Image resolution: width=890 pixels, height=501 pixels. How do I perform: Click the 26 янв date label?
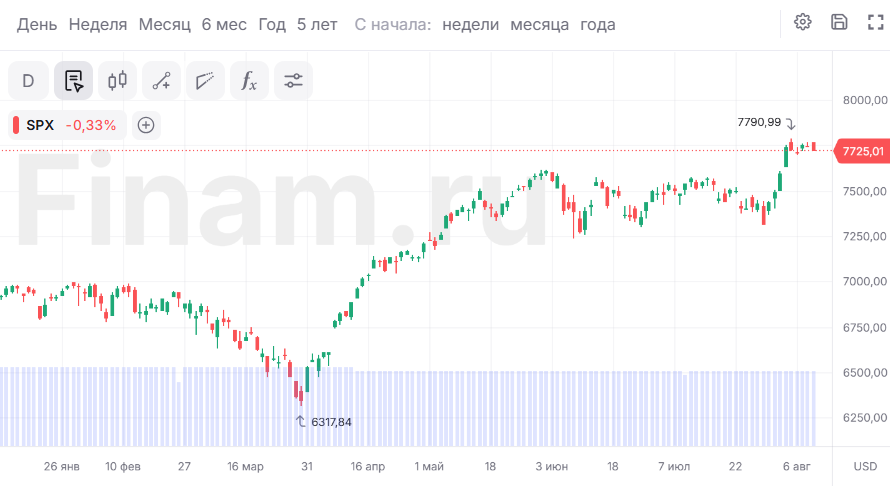(x=62, y=466)
